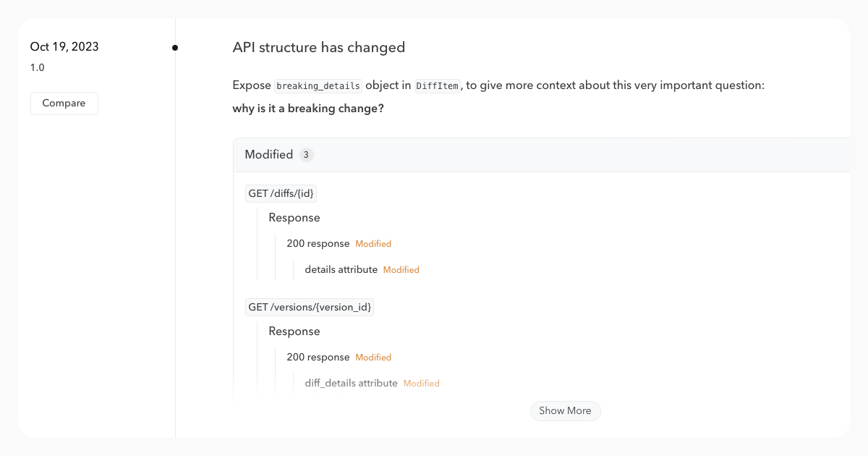Expand the Response node under GET /versions/{version_id}
Viewport: 868px width, 456px height.
pos(294,331)
